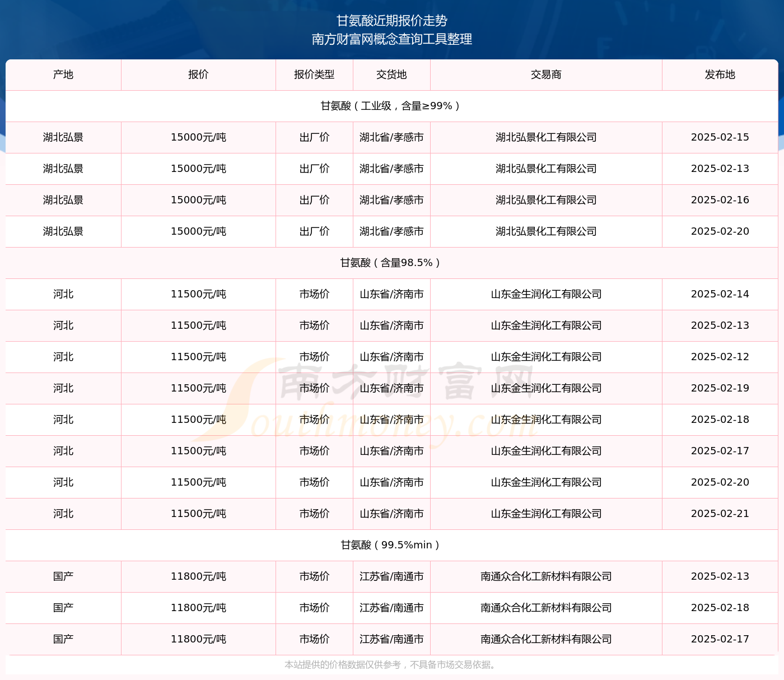Click the date 2025-02-19 cell

(720, 388)
